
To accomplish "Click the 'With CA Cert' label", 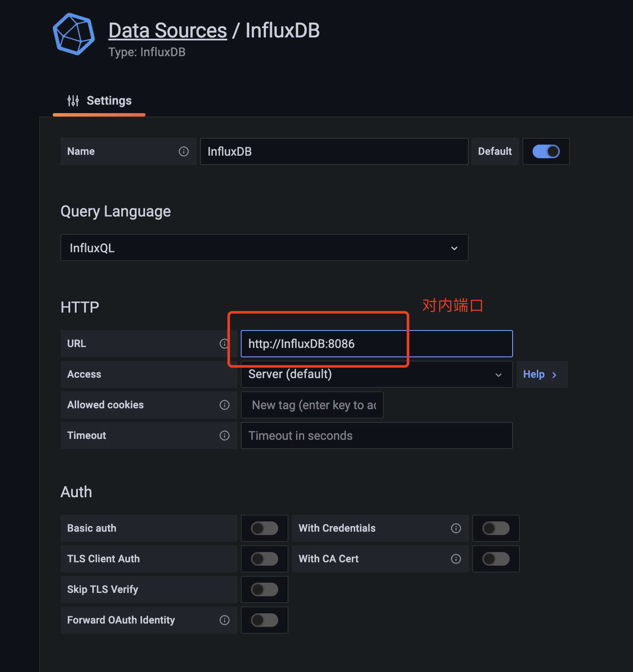I will (329, 559).
